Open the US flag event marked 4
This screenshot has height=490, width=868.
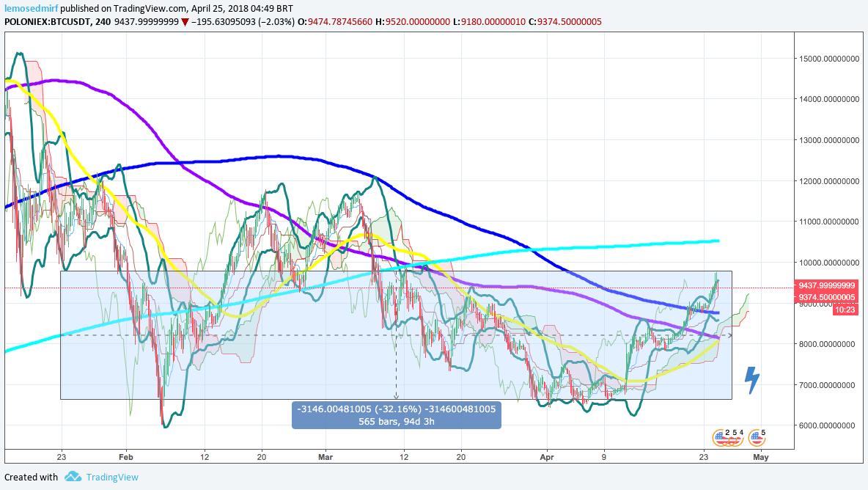pos(736,439)
